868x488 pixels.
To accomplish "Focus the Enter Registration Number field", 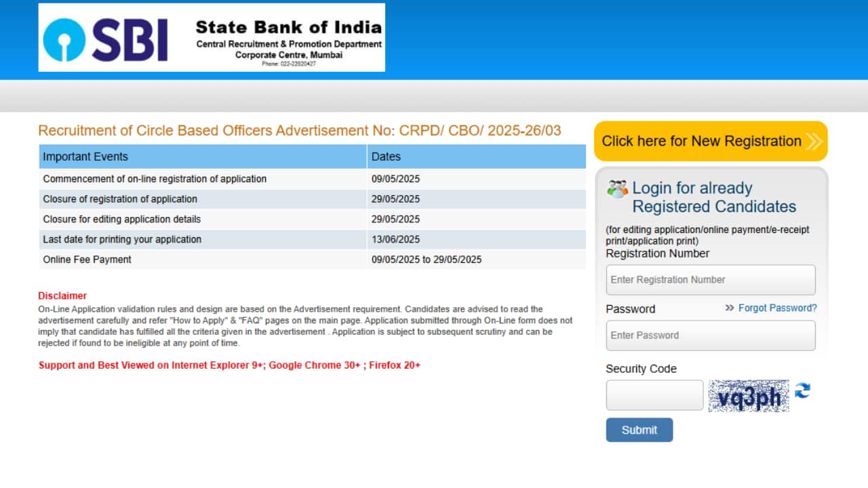I will [x=710, y=279].
